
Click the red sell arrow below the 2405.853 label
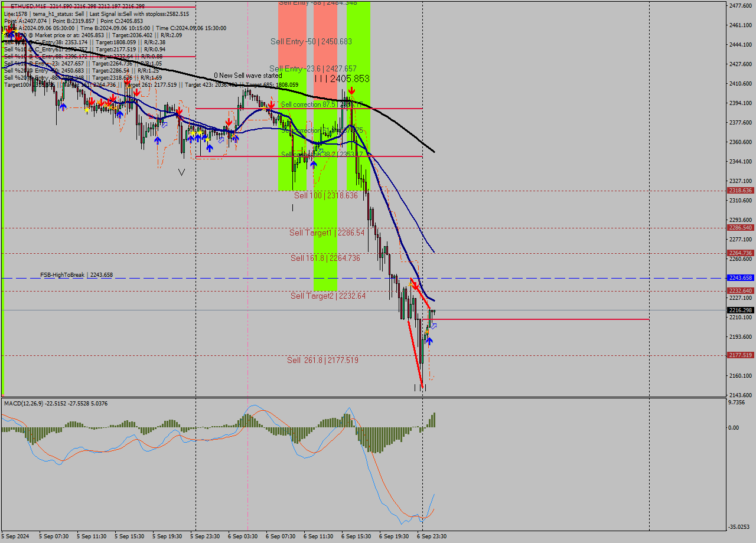pyautogui.click(x=351, y=90)
